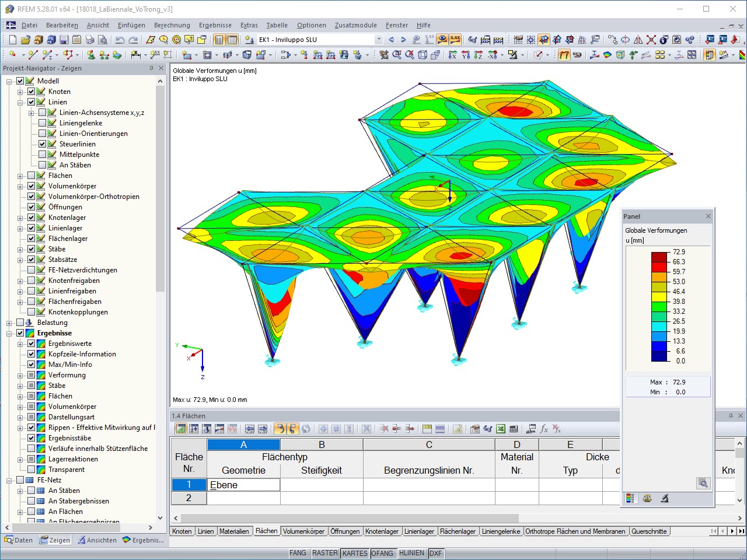Click color scale icon in Panel footer
Image resolution: width=747 pixels, height=560 pixels.
(x=630, y=498)
